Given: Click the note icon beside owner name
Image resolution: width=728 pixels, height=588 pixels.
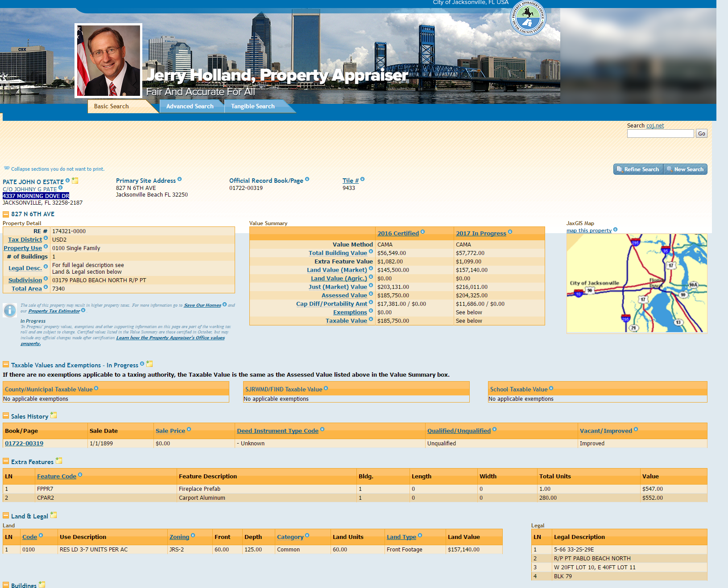Looking at the screenshot, I should click(75, 181).
